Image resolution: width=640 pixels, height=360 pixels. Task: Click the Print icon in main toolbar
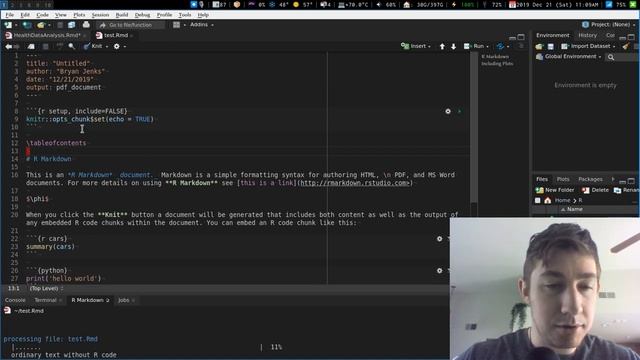pyautogui.click(x=86, y=25)
